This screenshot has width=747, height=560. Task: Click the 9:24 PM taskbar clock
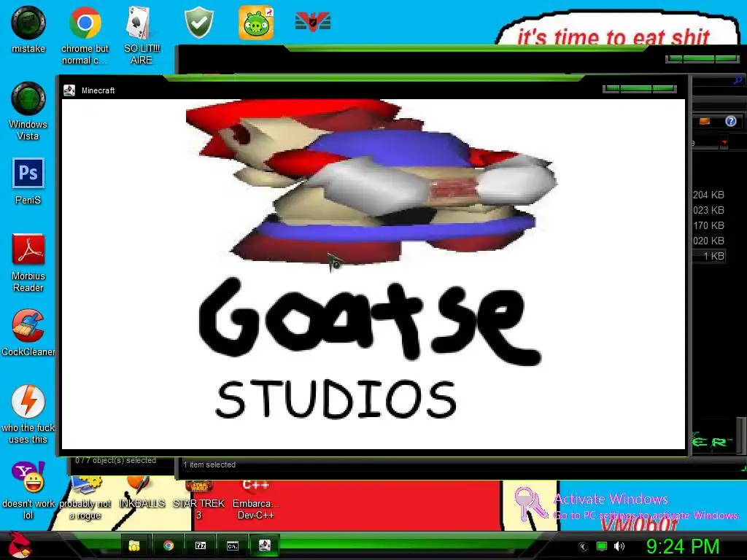tap(683, 547)
